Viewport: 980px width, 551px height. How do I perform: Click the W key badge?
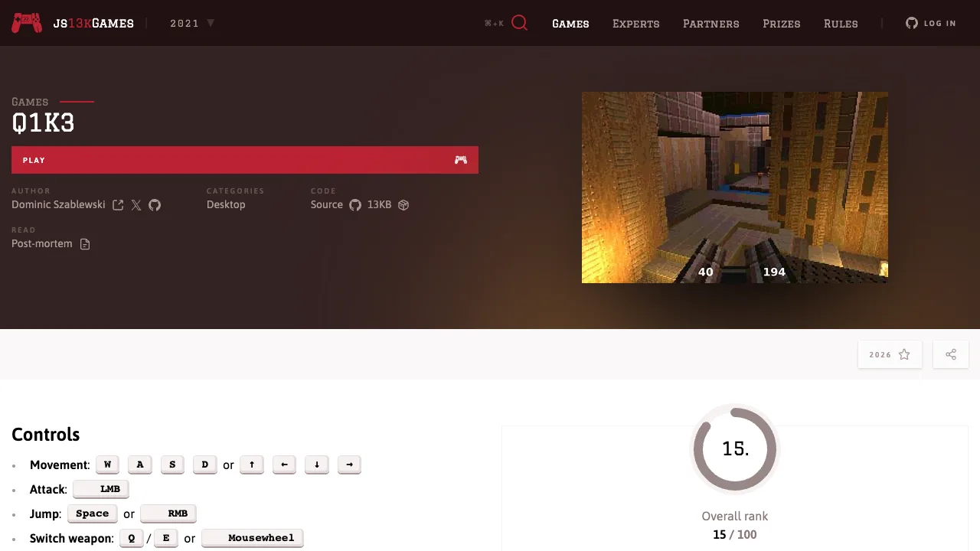point(107,465)
